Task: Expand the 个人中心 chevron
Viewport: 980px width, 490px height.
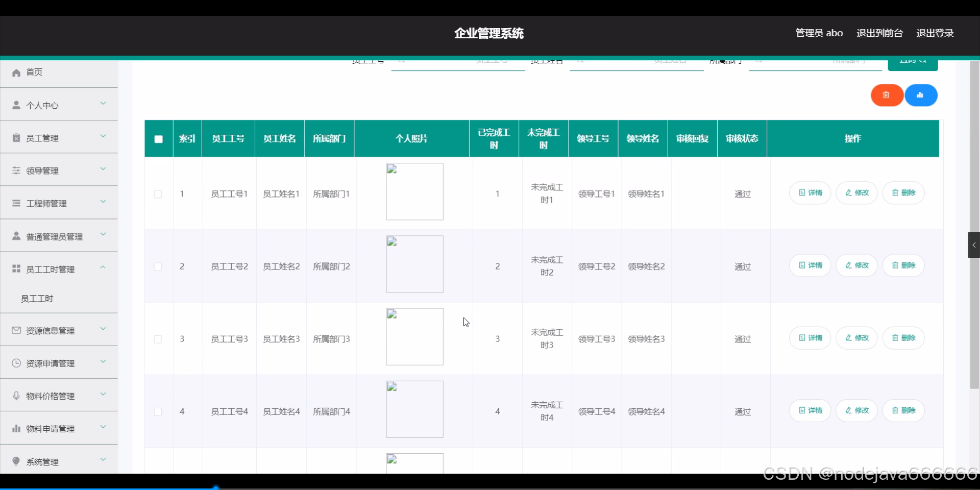Action: click(x=103, y=104)
